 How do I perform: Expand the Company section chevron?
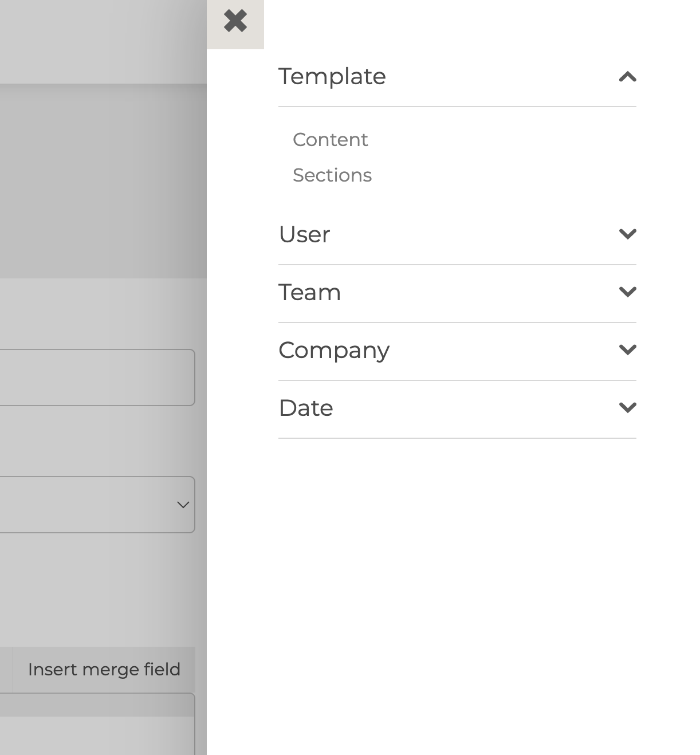[627, 349]
